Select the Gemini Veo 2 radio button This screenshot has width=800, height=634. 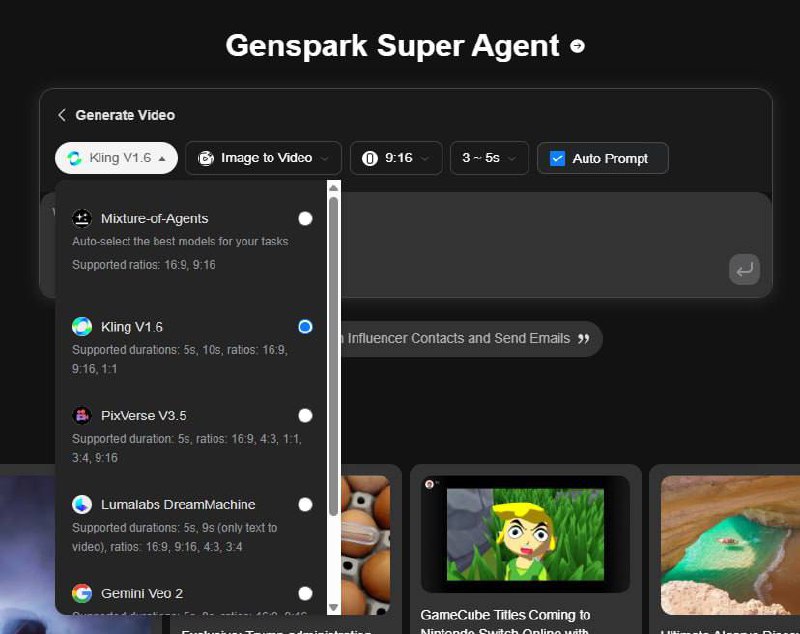(x=305, y=593)
